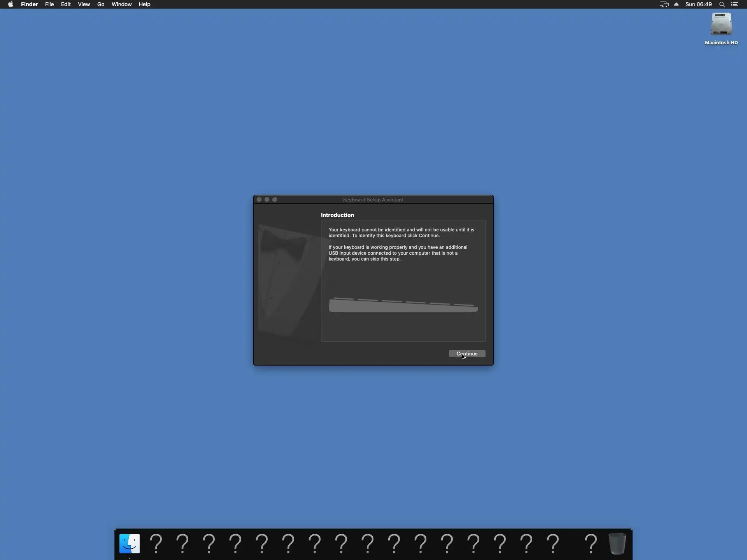Click the question-mark Dock icon beside Trash
The image size is (747, 560).
pyautogui.click(x=591, y=543)
